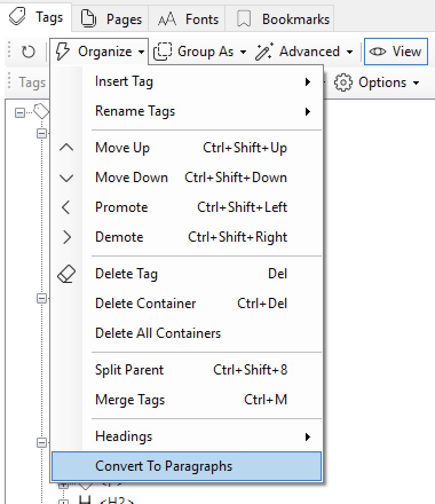The width and height of the screenshot is (435, 504).
Task: Open the Advanced dropdown menu
Action: 304,52
